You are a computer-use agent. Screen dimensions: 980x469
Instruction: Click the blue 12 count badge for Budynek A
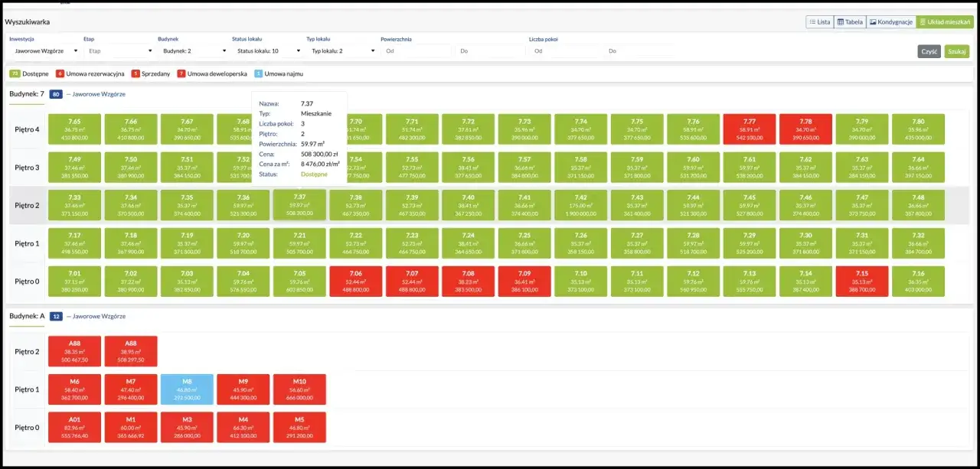(x=56, y=316)
